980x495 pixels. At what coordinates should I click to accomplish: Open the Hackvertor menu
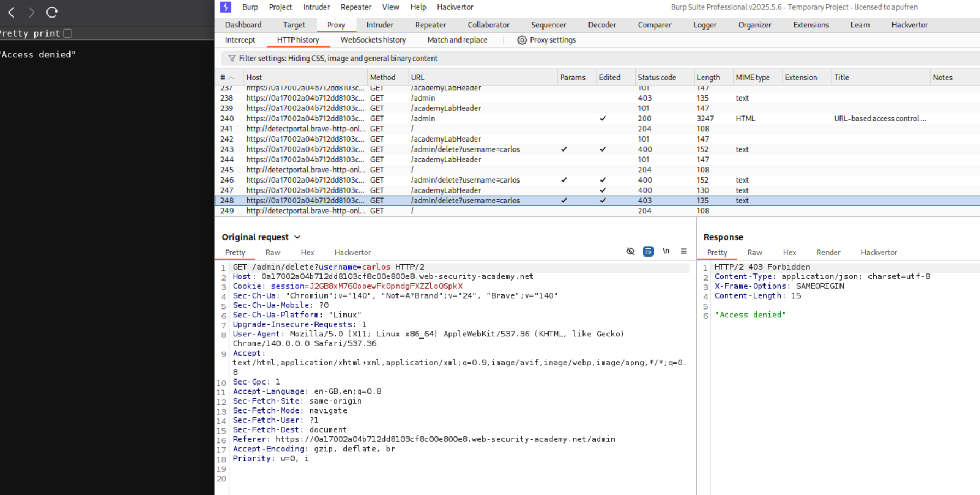pyautogui.click(x=455, y=7)
